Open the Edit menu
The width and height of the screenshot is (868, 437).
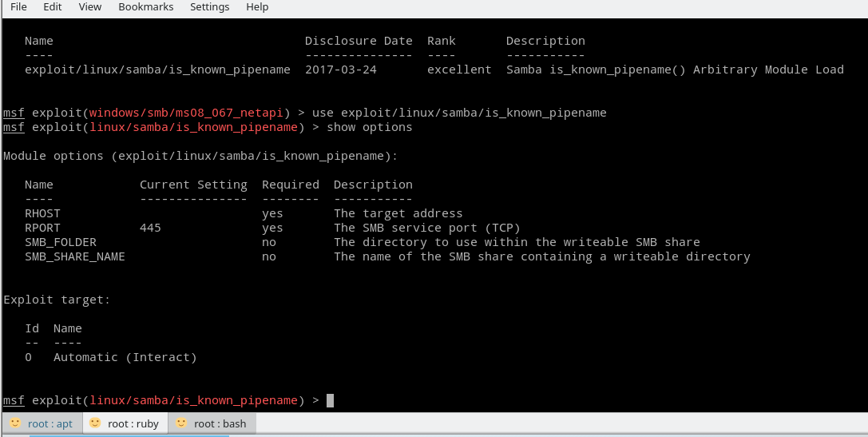53,7
